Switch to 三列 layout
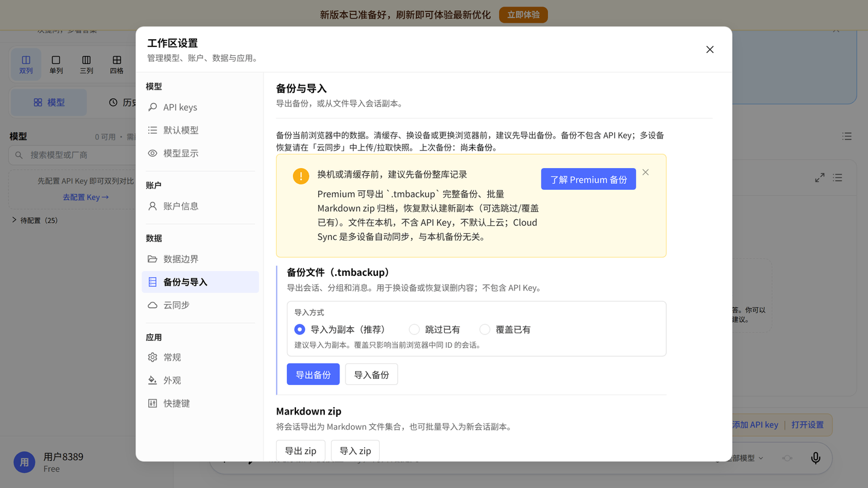Viewport: 868px width, 488px height. pos(86,64)
